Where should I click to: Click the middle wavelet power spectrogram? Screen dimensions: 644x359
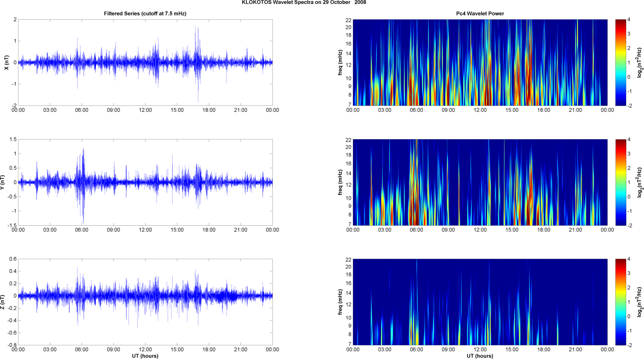coord(480,182)
